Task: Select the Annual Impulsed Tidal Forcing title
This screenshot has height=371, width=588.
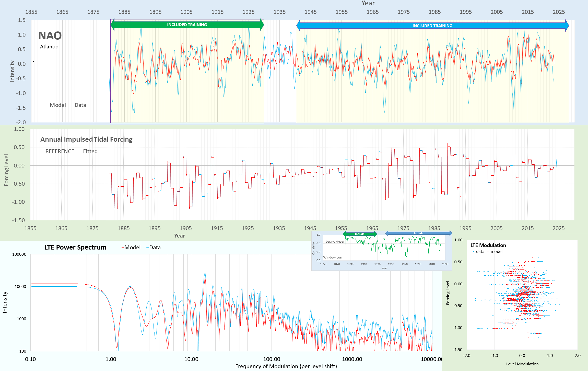Action: point(86,139)
